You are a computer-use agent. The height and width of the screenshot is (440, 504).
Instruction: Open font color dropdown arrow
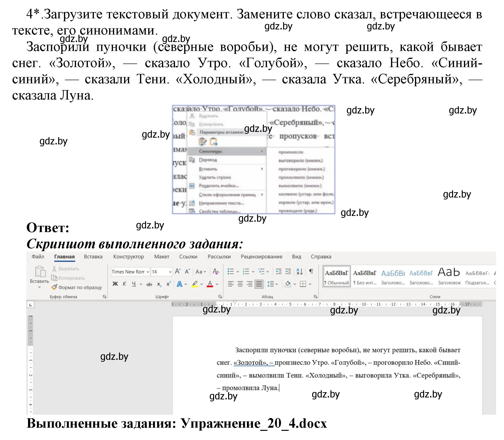217,284
